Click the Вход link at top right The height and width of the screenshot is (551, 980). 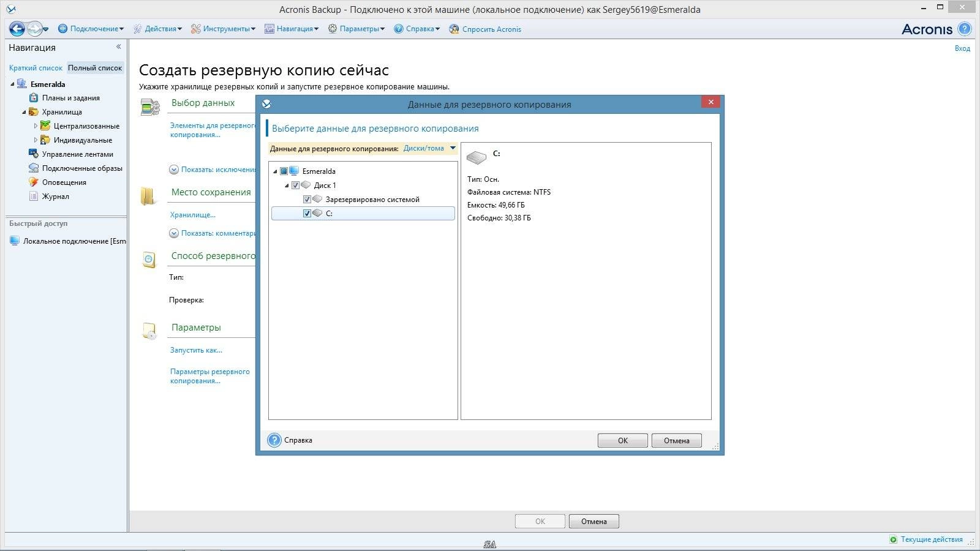click(962, 48)
